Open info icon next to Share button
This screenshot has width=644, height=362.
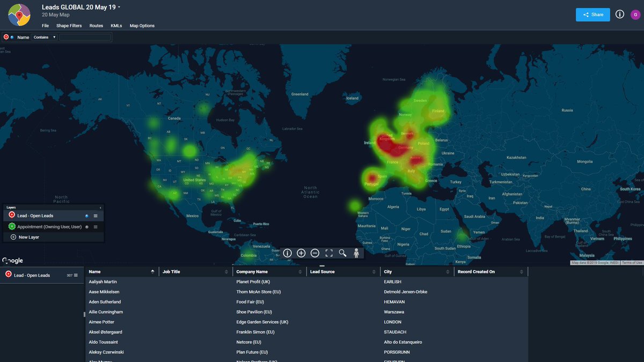coord(620,14)
